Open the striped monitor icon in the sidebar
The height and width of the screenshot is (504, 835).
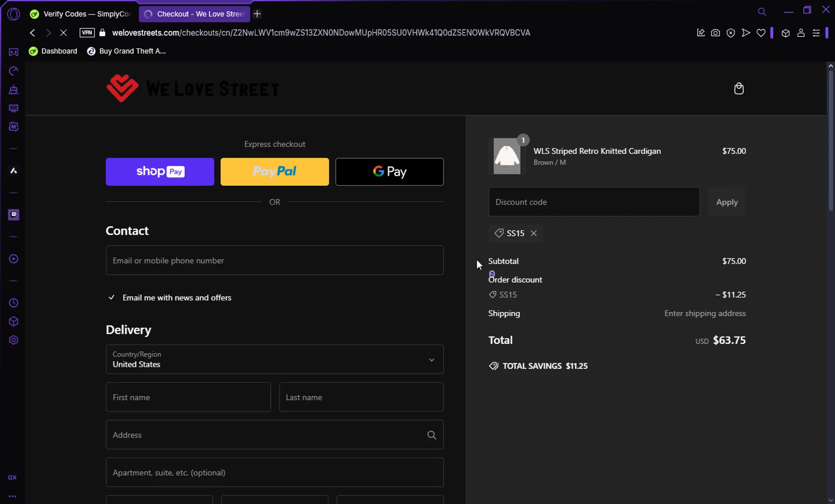[13, 108]
